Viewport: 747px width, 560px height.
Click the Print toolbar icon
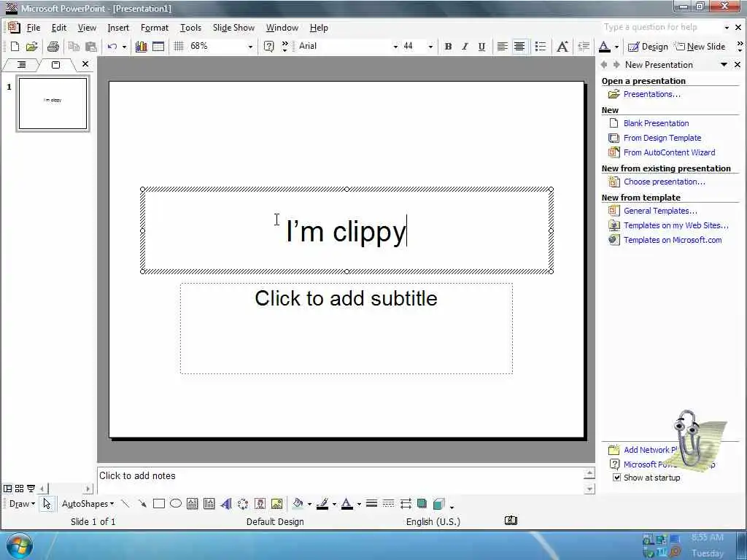tap(53, 46)
